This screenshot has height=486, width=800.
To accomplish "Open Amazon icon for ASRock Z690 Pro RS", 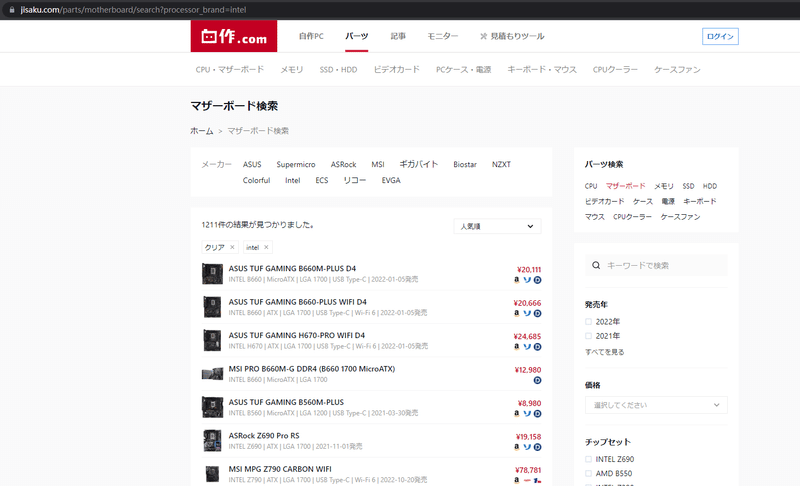I will [x=516, y=447].
